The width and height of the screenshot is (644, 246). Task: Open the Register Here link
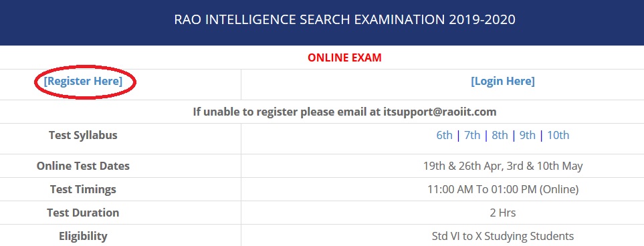tap(83, 81)
